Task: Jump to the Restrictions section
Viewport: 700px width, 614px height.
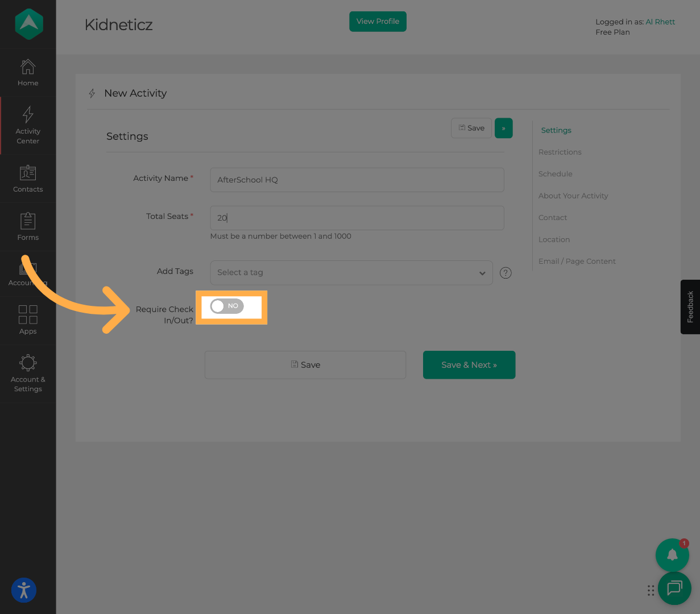Action: click(560, 152)
